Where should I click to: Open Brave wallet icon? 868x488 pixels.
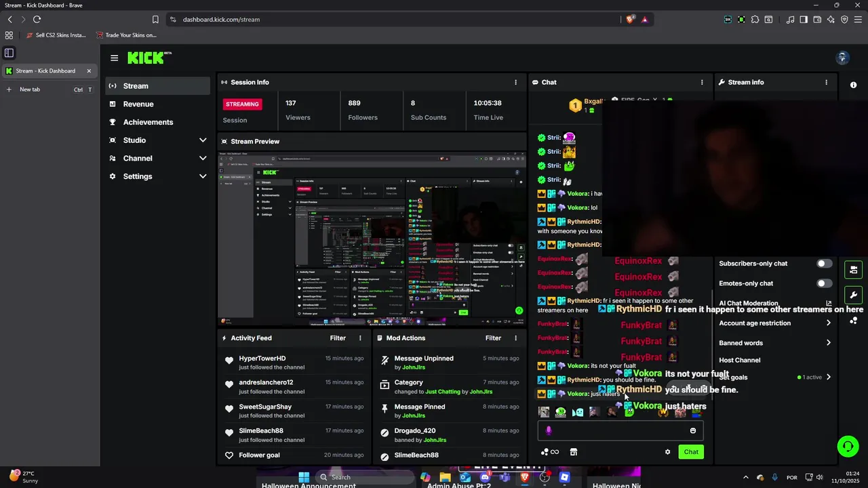[817, 20]
